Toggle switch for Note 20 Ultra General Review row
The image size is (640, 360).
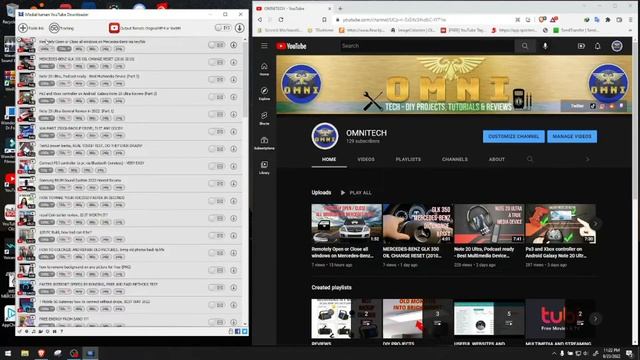[x=216, y=114]
